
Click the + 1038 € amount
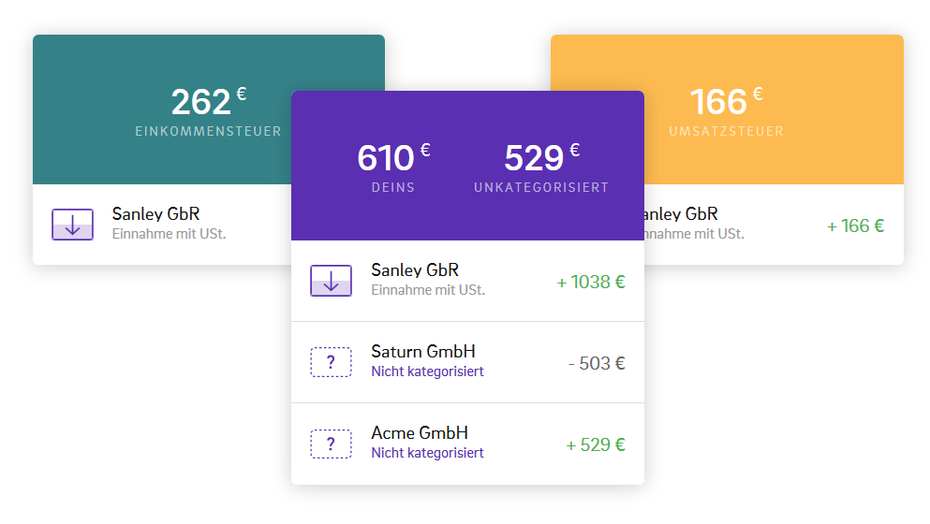click(591, 282)
